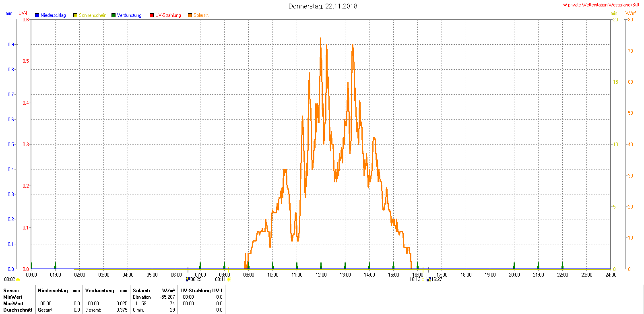
Task: Click the 03:00 time axis label
Action: tap(104, 275)
